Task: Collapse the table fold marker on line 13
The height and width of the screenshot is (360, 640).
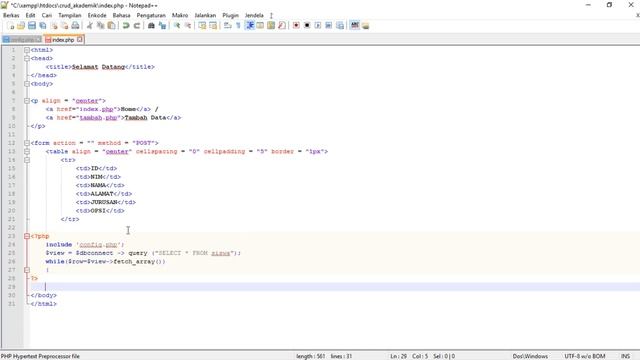Action: pos(27,151)
